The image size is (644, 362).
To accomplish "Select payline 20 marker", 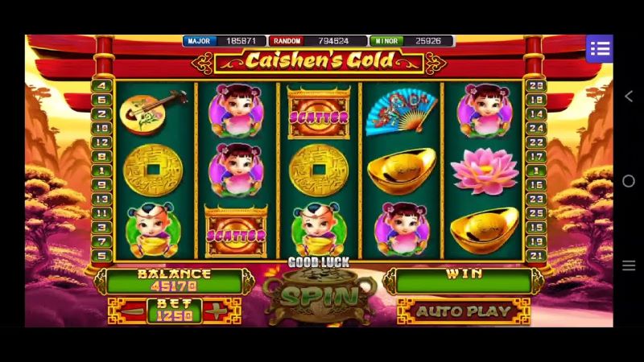I will point(535,85).
